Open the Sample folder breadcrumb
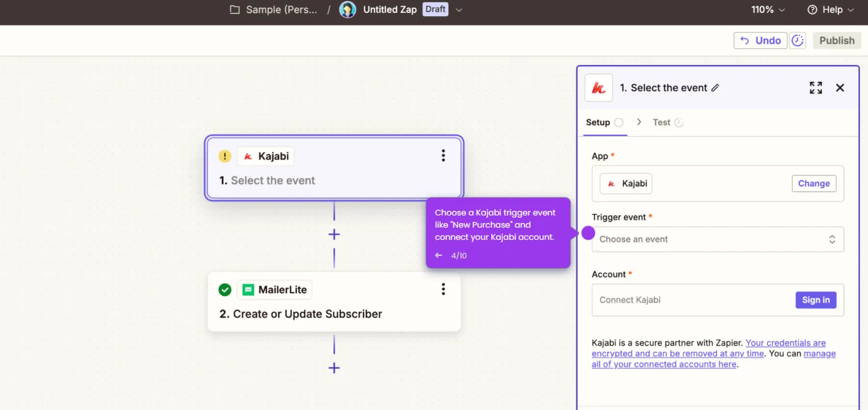This screenshot has width=868, height=410. click(273, 10)
